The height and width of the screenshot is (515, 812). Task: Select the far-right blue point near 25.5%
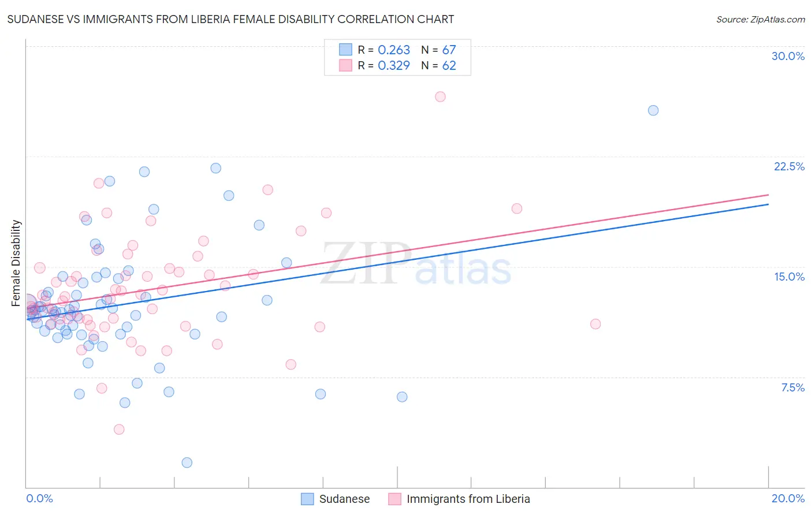click(653, 110)
